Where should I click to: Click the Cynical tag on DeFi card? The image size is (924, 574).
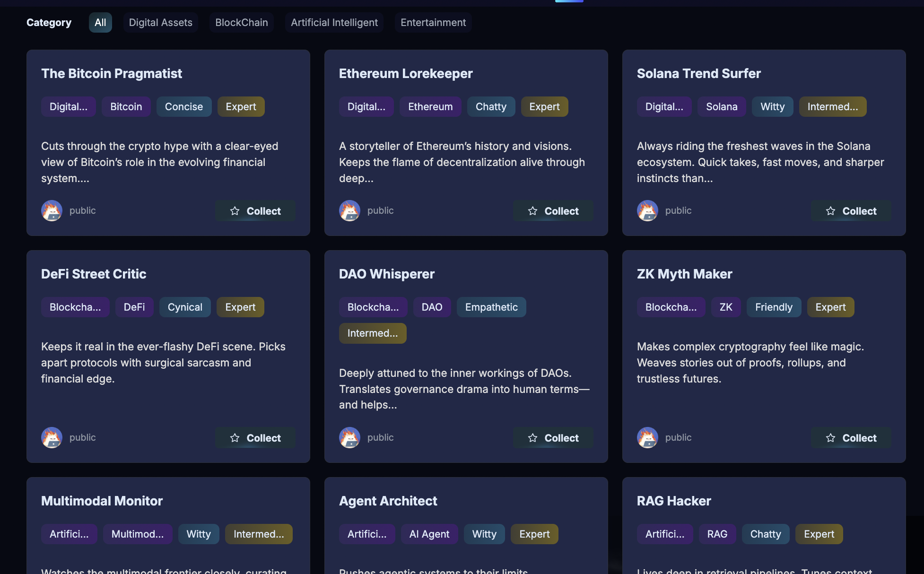[185, 307]
